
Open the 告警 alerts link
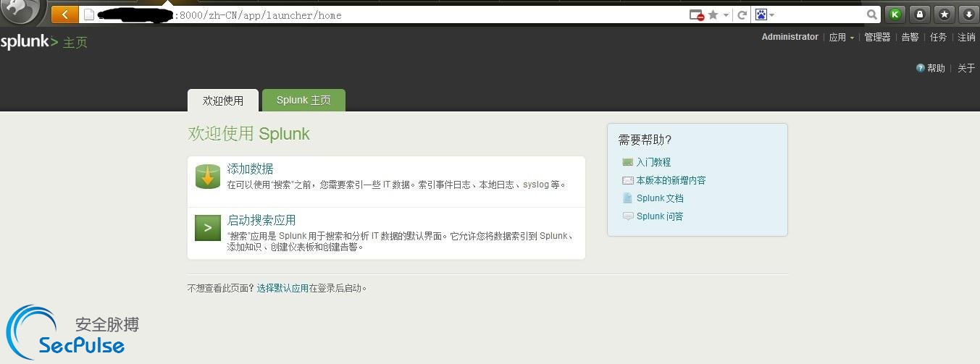pyautogui.click(x=910, y=37)
